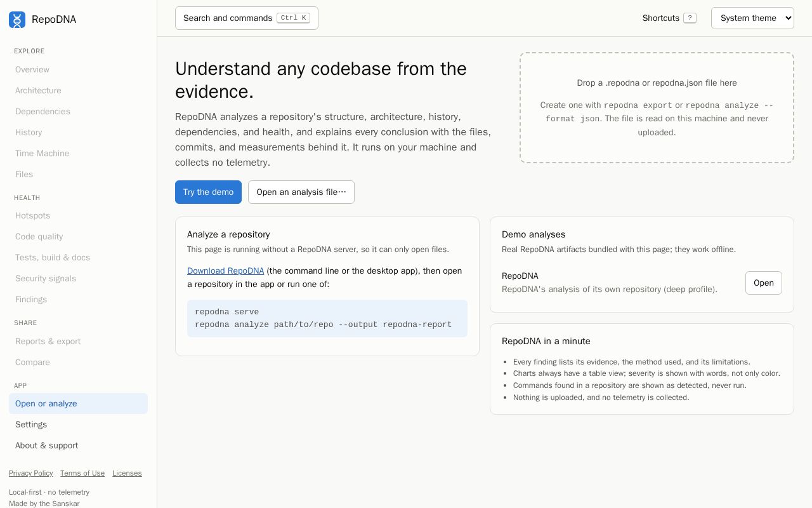Click the 'Understand any codebase' headline
The width and height of the screenshot is (812, 508).
coord(321,80)
